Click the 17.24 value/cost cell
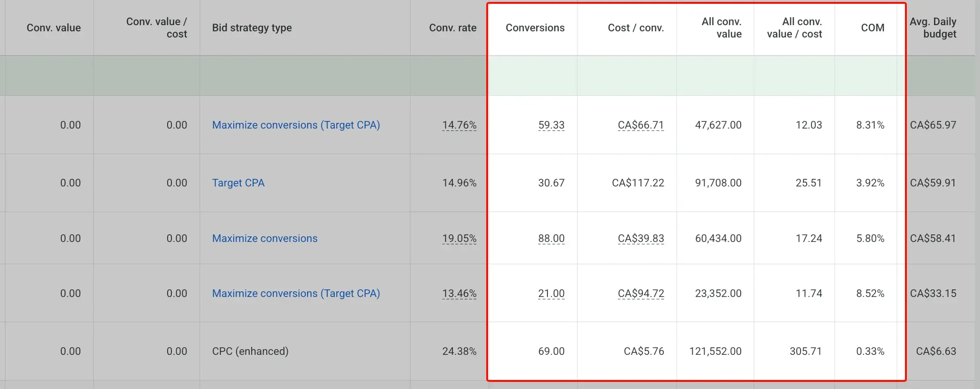Screen dimensions: 980x389 (809, 238)
